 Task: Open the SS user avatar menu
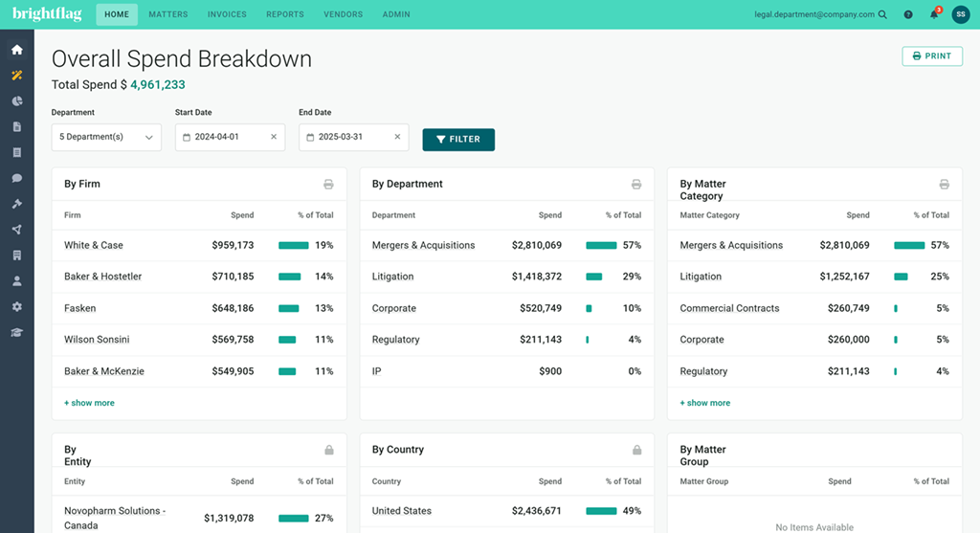coord(961,14)
